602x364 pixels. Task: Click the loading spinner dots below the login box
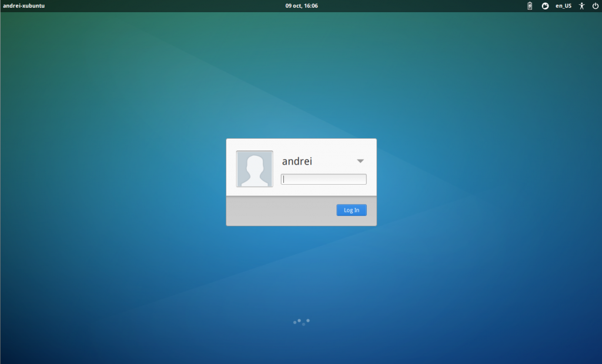pos(301,322)
